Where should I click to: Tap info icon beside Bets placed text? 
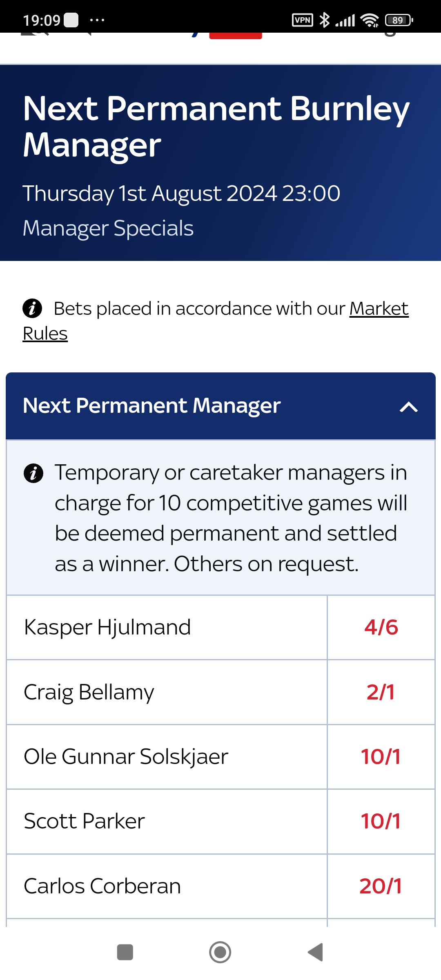point(32,308)
